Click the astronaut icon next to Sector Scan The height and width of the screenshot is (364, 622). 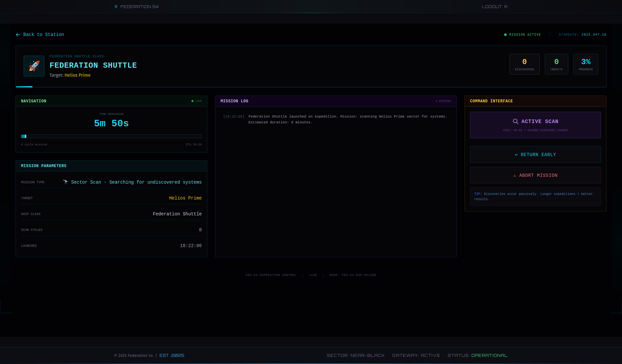65,182
